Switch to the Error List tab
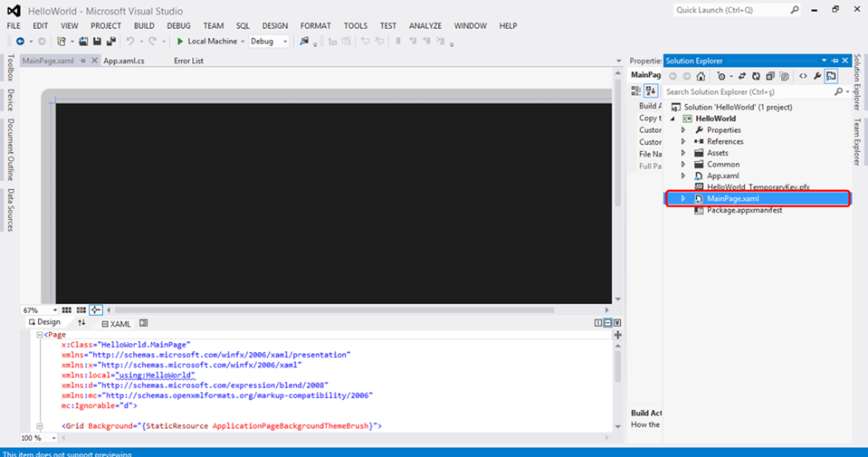This screenshot has width=868, height=457. [x=189, y=61]
